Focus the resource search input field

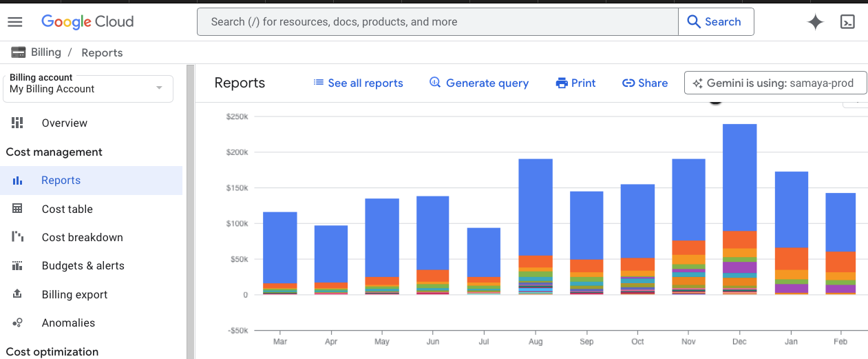point(437,22)
